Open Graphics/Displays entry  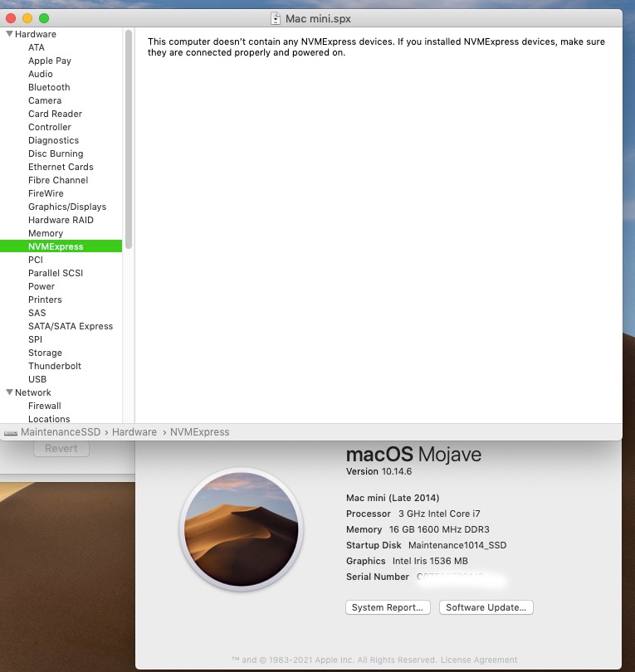click(x=67, y=207)
